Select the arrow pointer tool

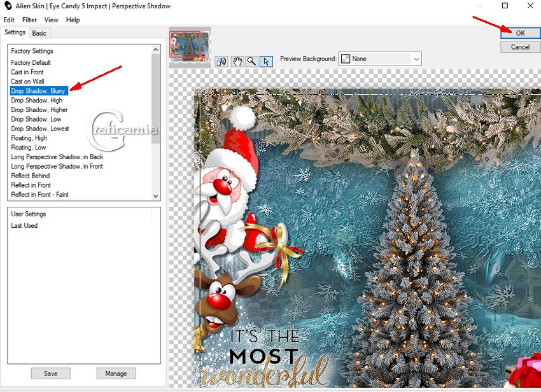point(266,62)
